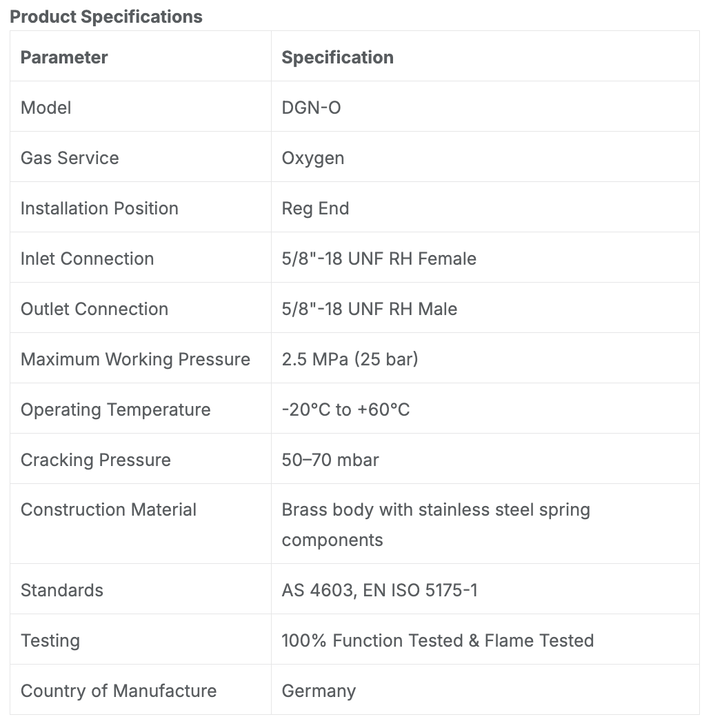Select the Reg End value

[x=315, y=208]
